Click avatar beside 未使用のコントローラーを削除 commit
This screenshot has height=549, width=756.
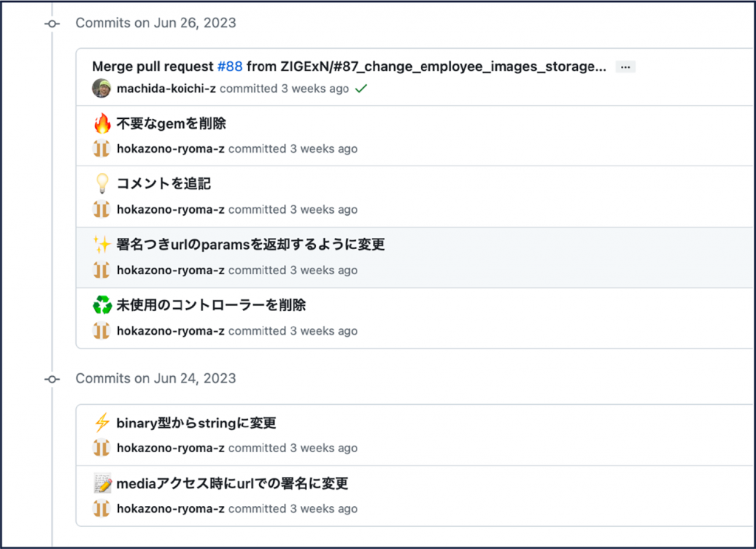tap(101, 331)
